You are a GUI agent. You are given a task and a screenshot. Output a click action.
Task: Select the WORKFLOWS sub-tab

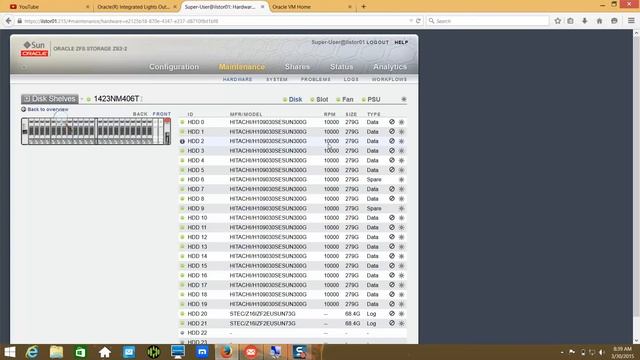389,79
